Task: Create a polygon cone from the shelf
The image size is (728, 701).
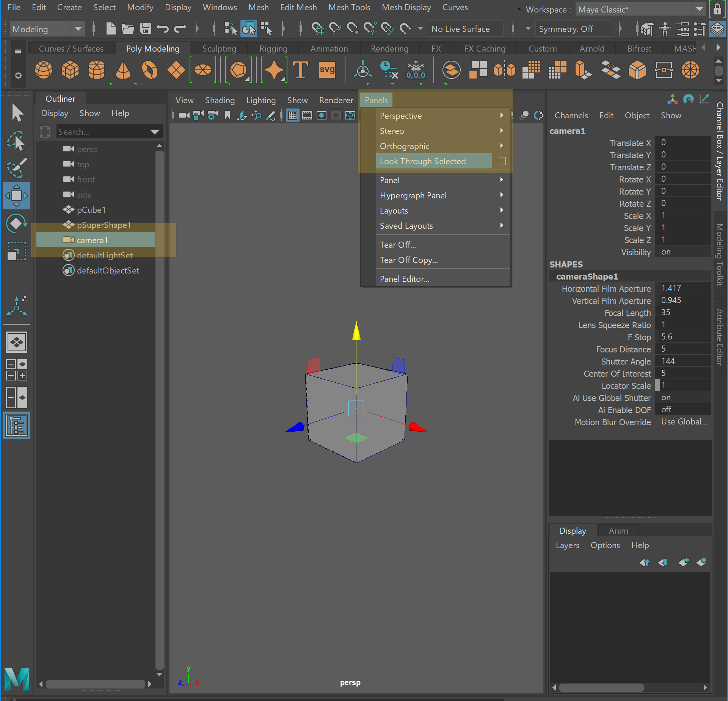Action: tap(123, 70)
